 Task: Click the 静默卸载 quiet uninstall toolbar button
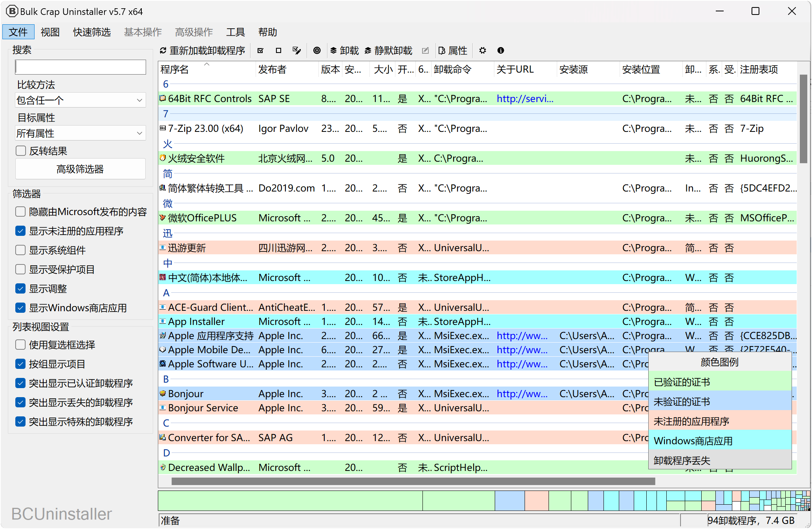coord(388,51)
